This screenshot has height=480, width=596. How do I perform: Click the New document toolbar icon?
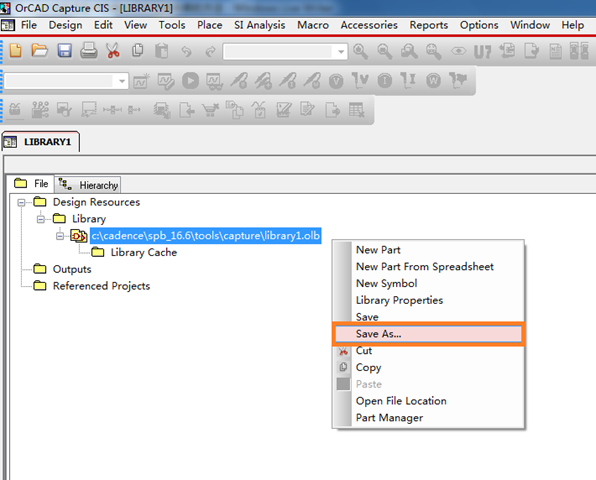tap(16, 51)
